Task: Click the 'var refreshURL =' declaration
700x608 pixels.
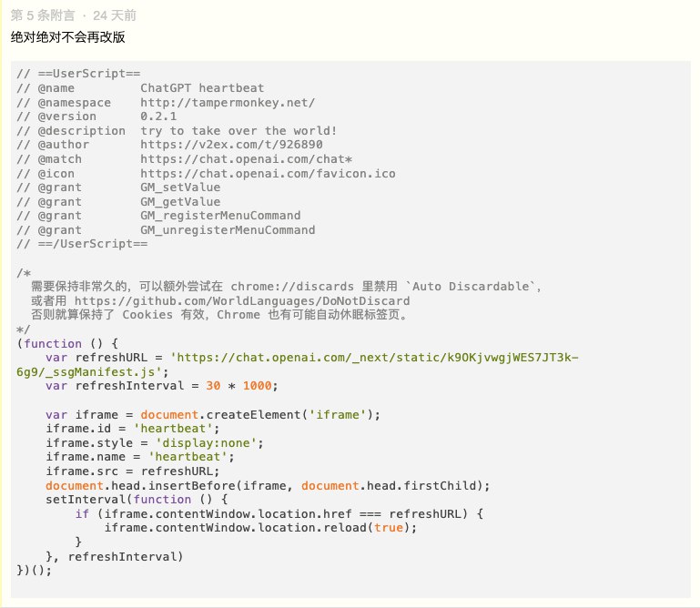Action: 104,358
